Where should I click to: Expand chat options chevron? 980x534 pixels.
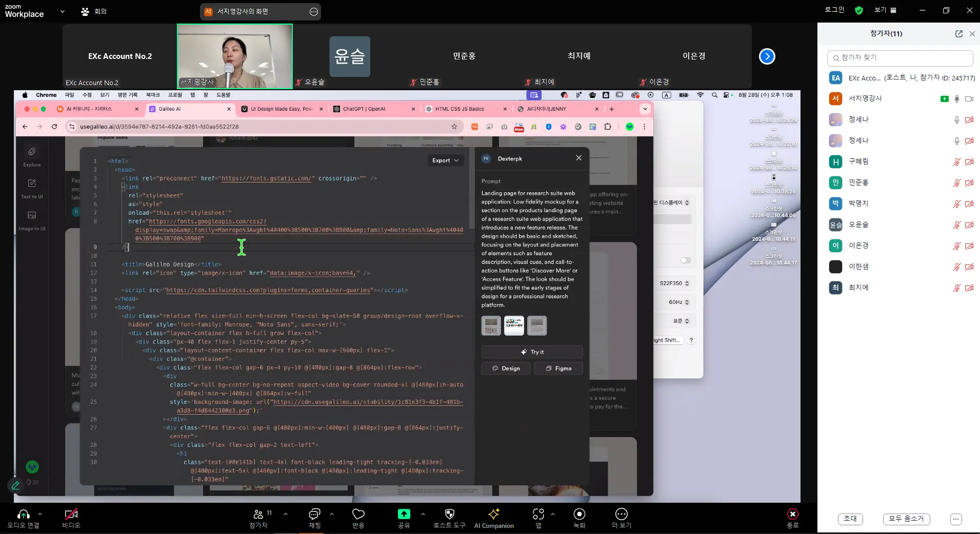tap(332, 514)
